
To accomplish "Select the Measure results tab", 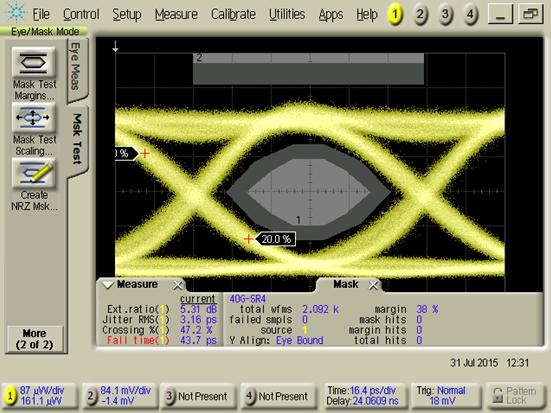I will coord(137,284).
